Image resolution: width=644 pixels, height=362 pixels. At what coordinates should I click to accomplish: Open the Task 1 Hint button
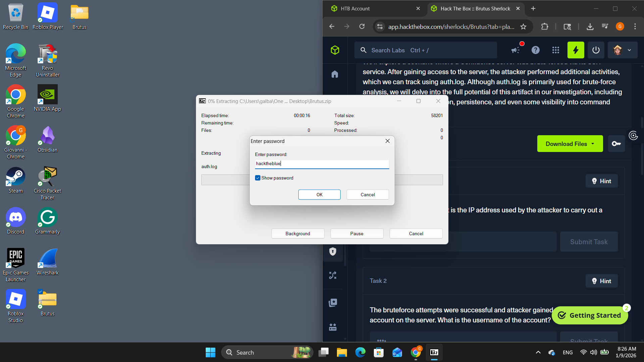pos(601,181)
